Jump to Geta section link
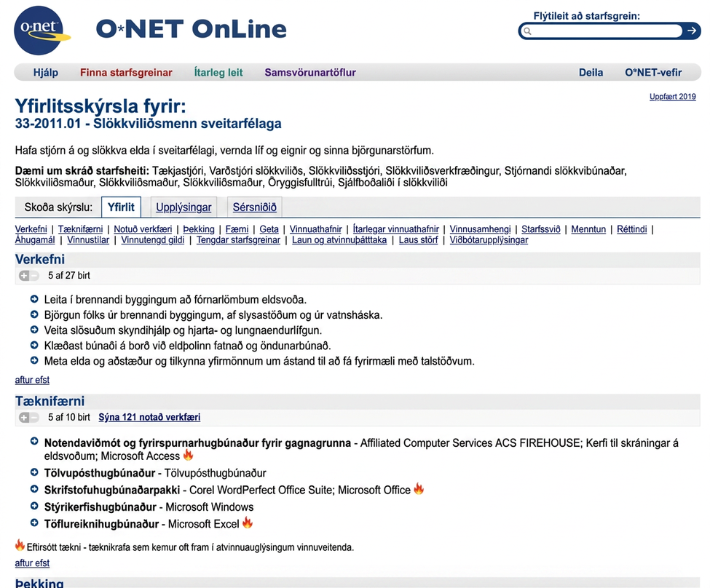This screenshot has height=588, width=710. (269, 229)
